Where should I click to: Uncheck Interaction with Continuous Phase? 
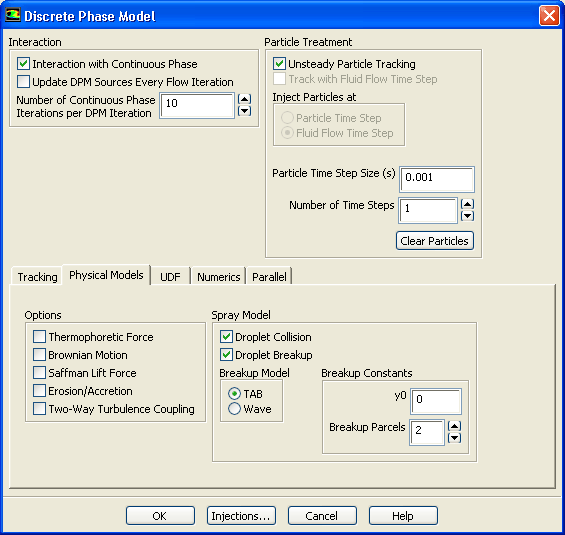tap(23, 64)
